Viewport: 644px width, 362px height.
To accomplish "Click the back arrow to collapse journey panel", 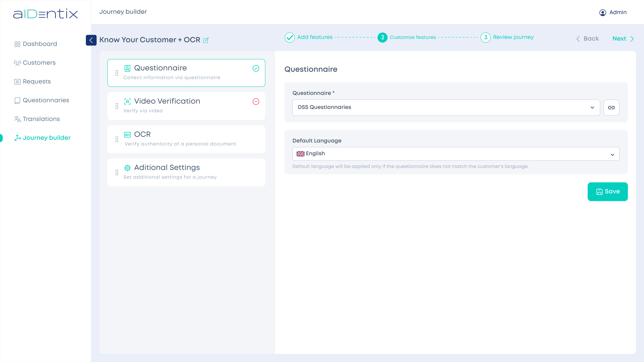I will pos(91,40).
